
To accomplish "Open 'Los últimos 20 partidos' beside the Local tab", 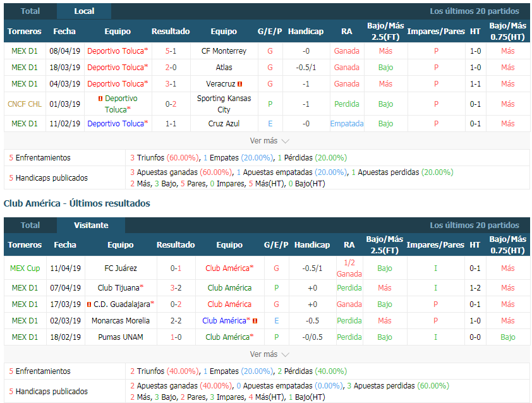I will point(475,11).
